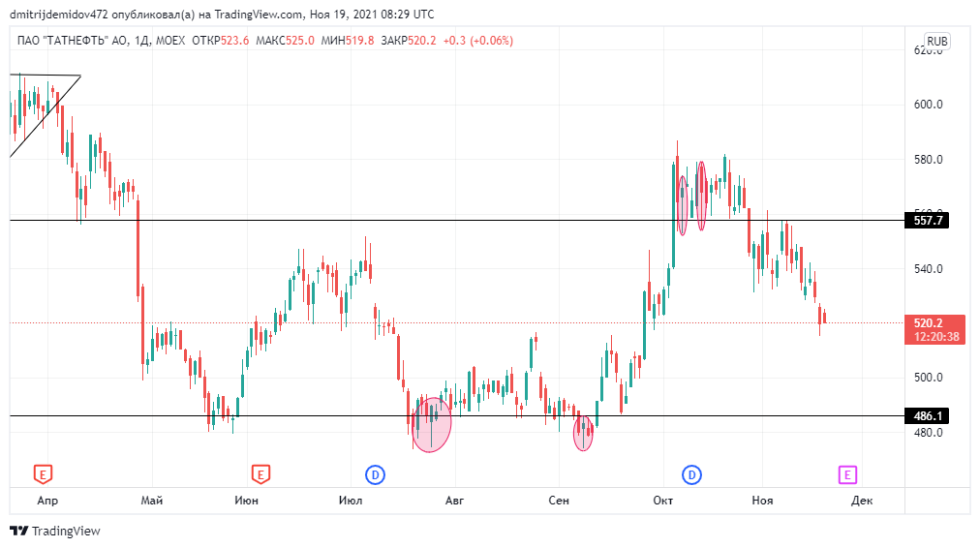Select the large pink ellipse in late July
The width and height of the screenshot is (980, 548).
(x=431, y=425)
